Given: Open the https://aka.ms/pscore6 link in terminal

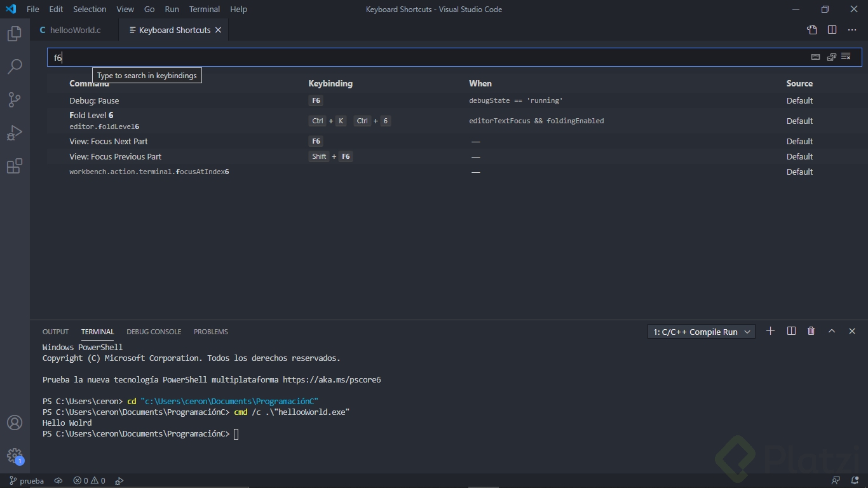Looking at the screenshot, I should click(x=332, y=380).
